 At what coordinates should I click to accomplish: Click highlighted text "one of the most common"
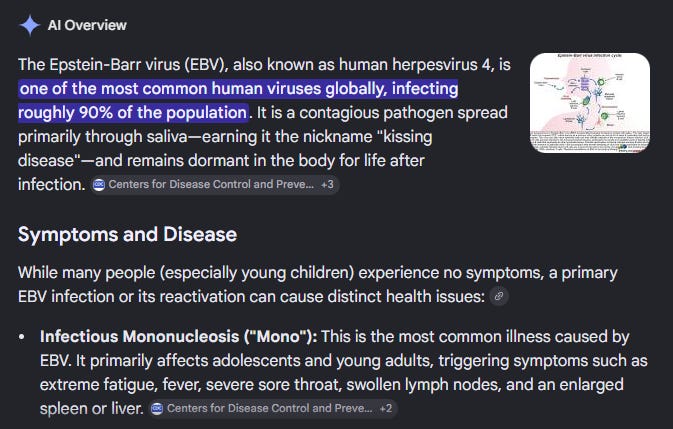(x=114, y=89)
